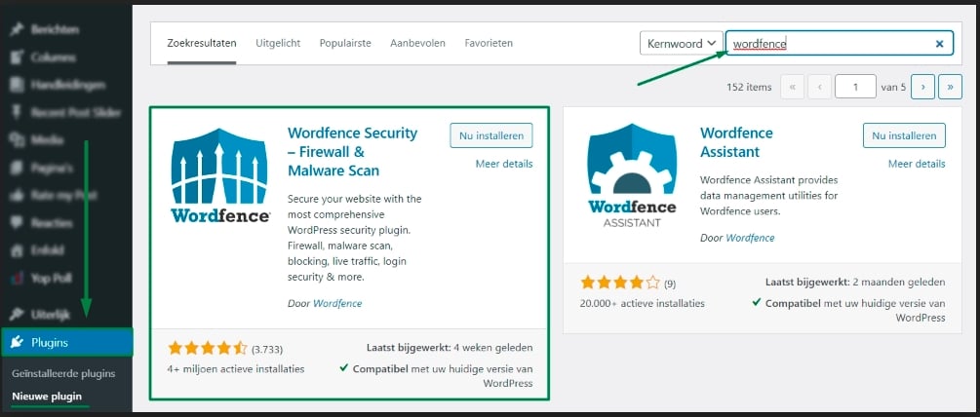
Task: Click the current page number field
Action: point(855,87)
